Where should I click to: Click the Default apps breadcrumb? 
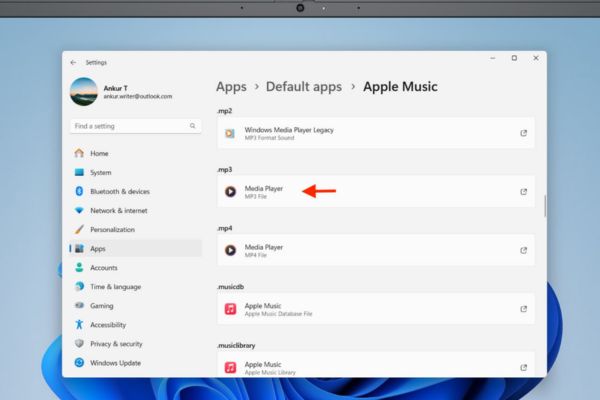(303, 87)
